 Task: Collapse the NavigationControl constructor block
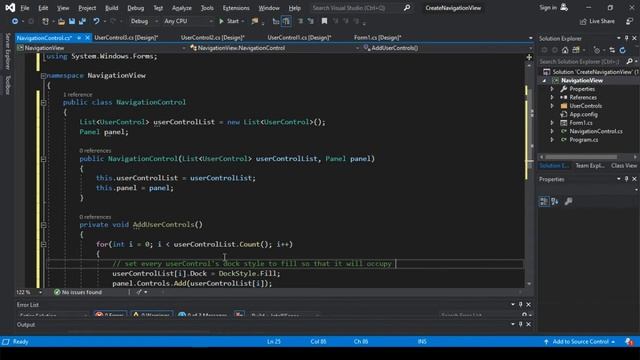tap(43, 159)
